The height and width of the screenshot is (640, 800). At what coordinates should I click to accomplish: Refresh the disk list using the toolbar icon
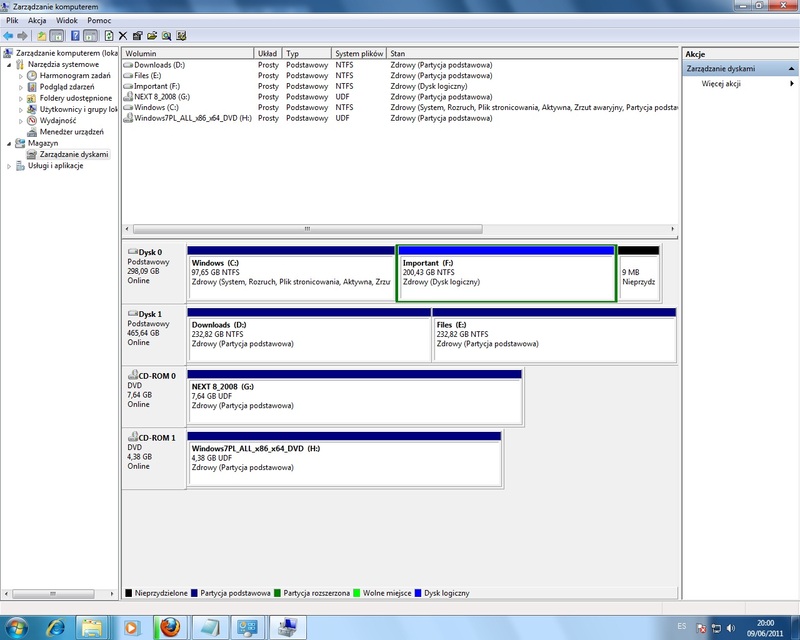pos(109,36)
